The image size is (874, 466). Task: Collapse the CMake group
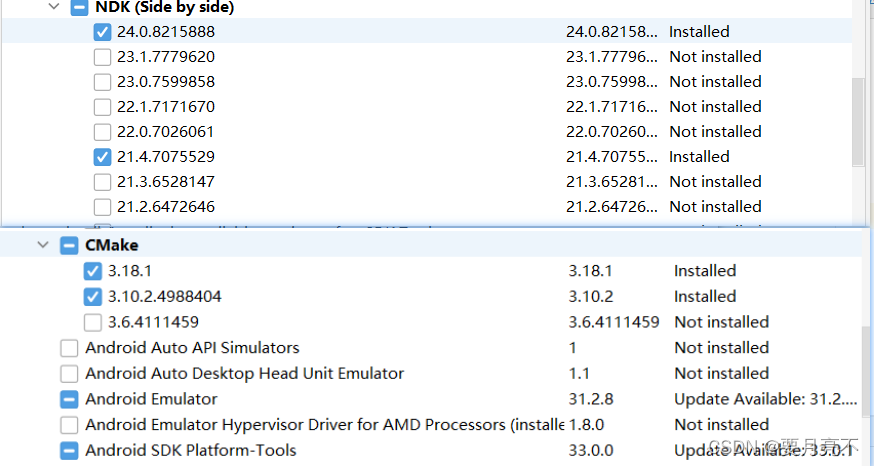43,245
